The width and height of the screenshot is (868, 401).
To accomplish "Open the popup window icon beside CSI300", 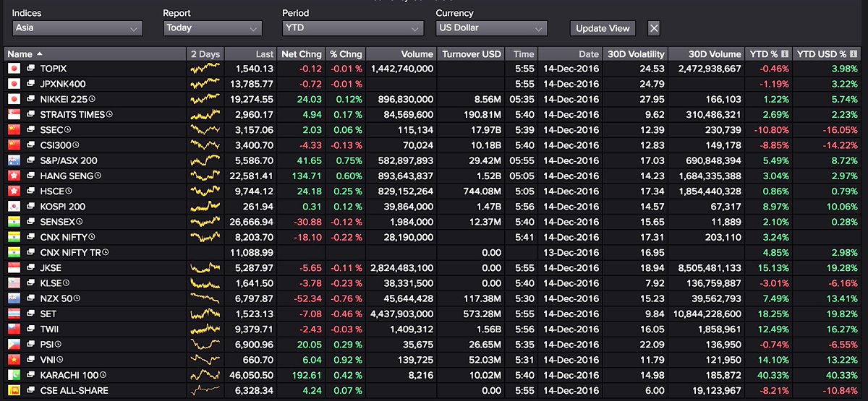I will coord(31,145).
